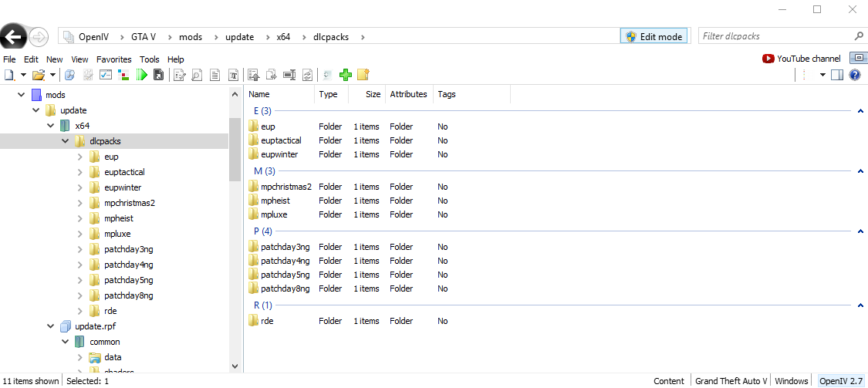Click the tree scrollbar down arrow

click(234, 366)
